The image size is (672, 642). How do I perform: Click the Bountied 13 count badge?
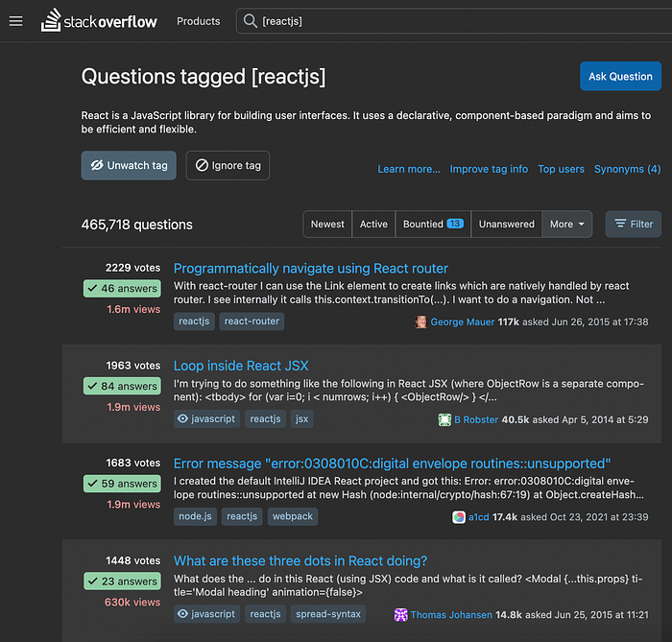pos(455,224)
